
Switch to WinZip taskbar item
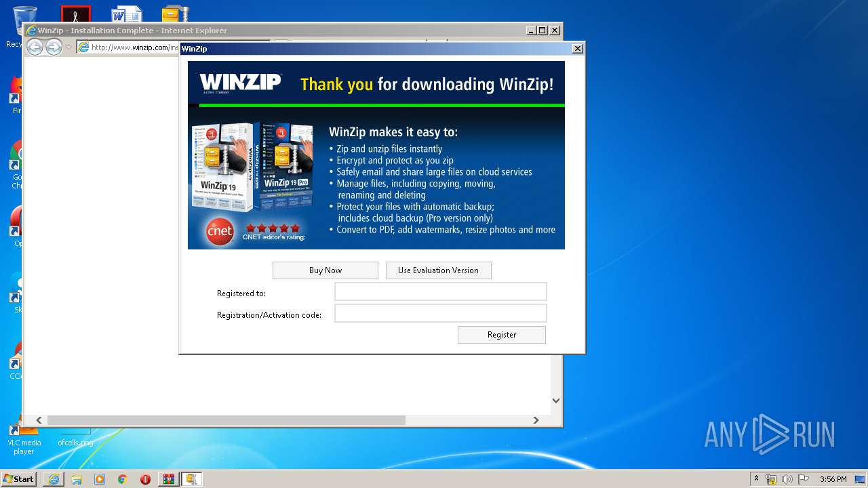point(191,479)
